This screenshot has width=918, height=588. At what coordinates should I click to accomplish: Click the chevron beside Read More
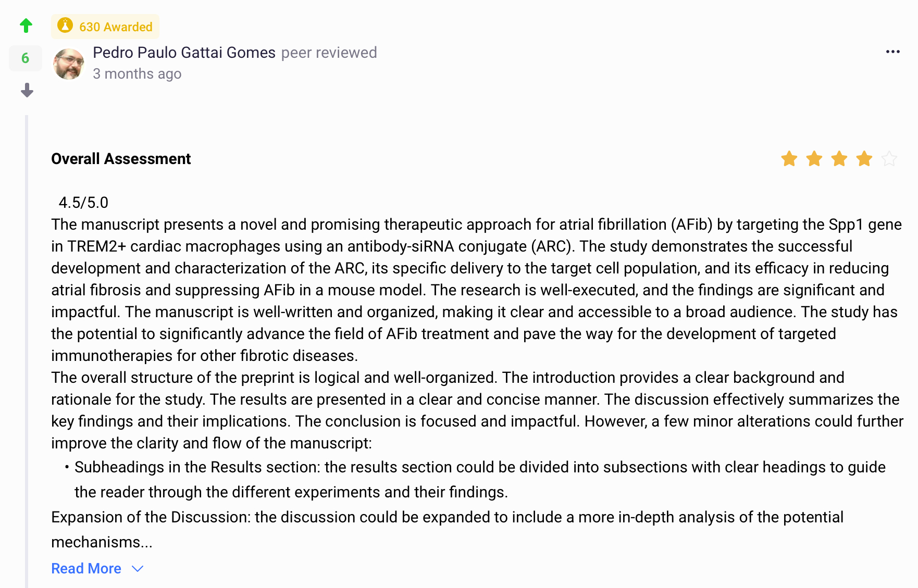138,569
